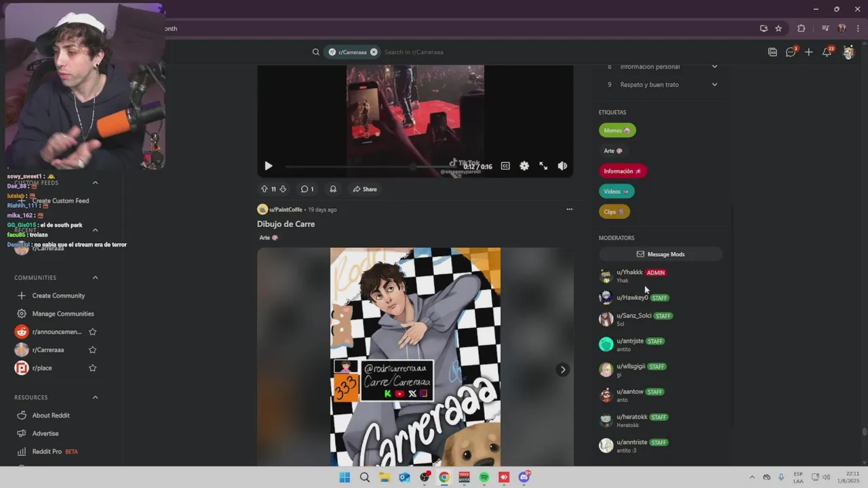The height and width of the screenshot is (488, 868).
Task: Open the comments on the video post
Action: click(x=307, y=189)
